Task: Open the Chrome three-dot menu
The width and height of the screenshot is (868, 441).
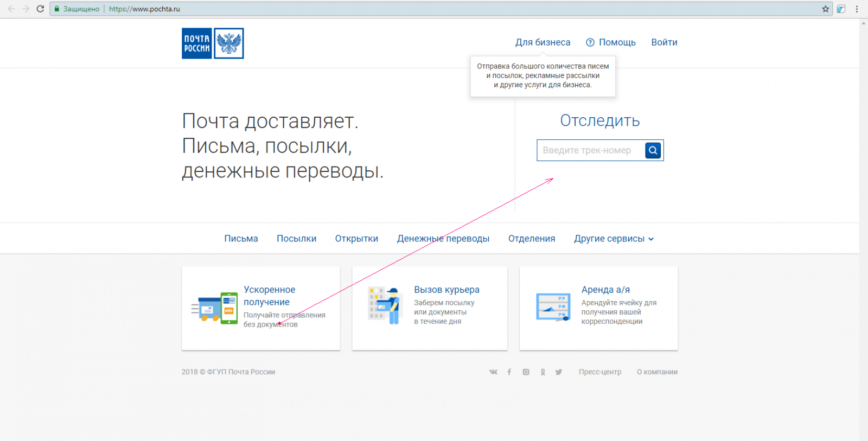Action: pyautogui.click(x=857, y=9)
